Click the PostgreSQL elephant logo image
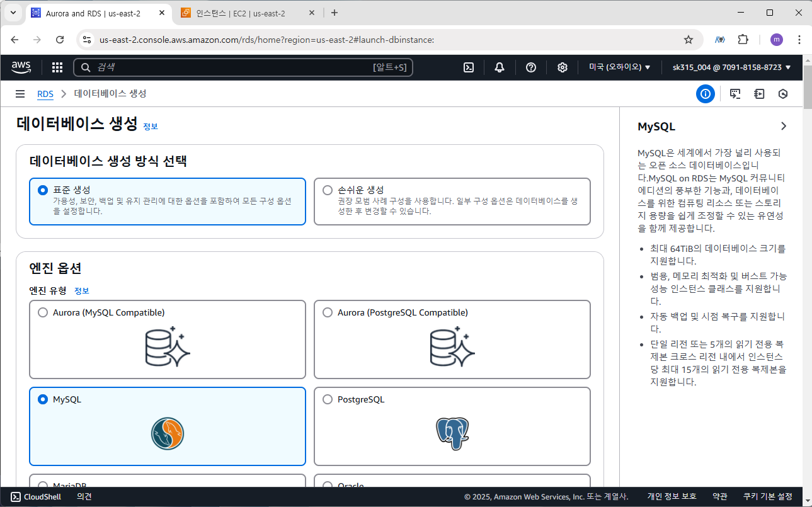The image size is (812, 507). point(452,433)
